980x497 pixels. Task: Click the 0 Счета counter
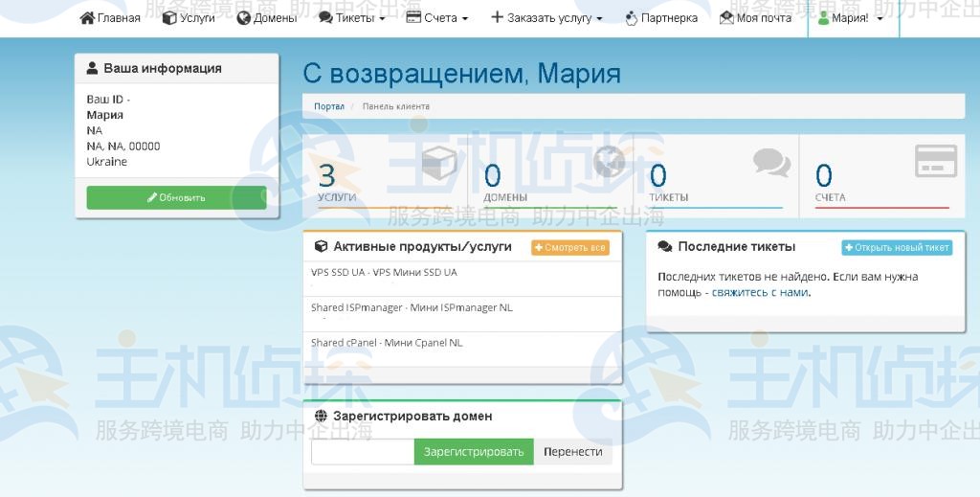881,177
